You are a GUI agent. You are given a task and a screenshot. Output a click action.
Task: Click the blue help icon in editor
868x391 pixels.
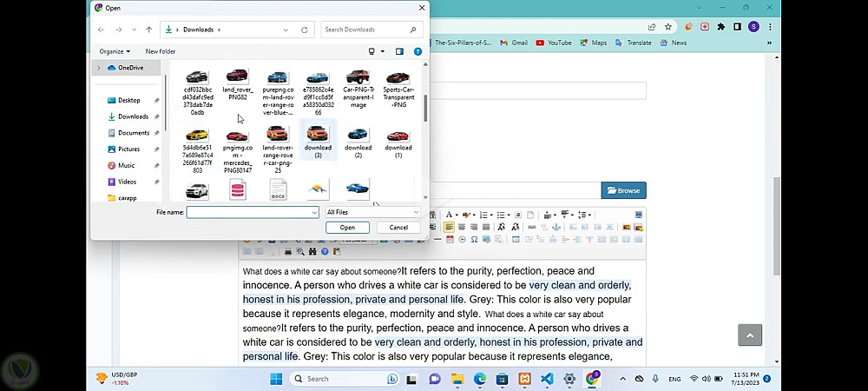point(325,252)
